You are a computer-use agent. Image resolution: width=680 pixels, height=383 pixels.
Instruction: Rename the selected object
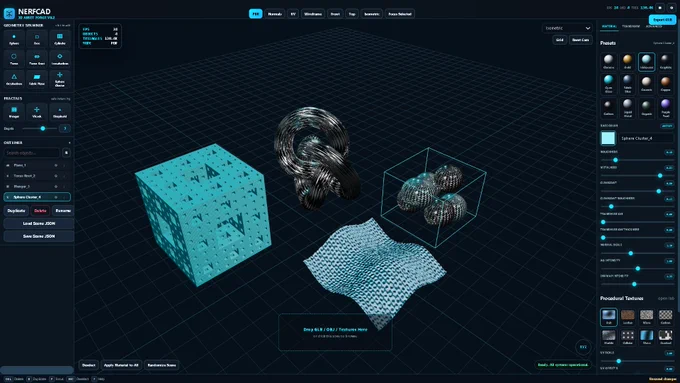(63, 211)
